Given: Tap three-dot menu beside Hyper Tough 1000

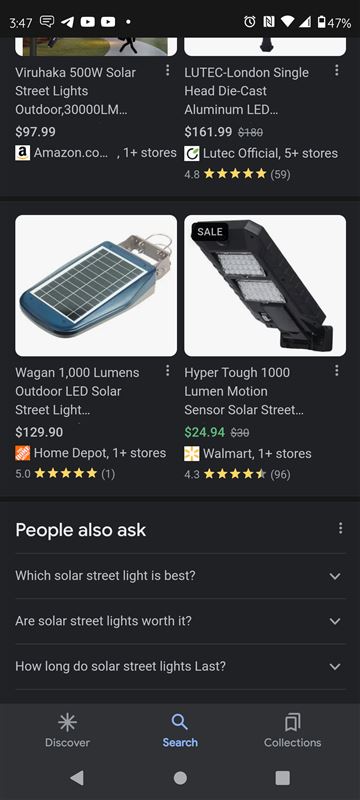Looking at the screenshot, I should [x=337, y=371].
